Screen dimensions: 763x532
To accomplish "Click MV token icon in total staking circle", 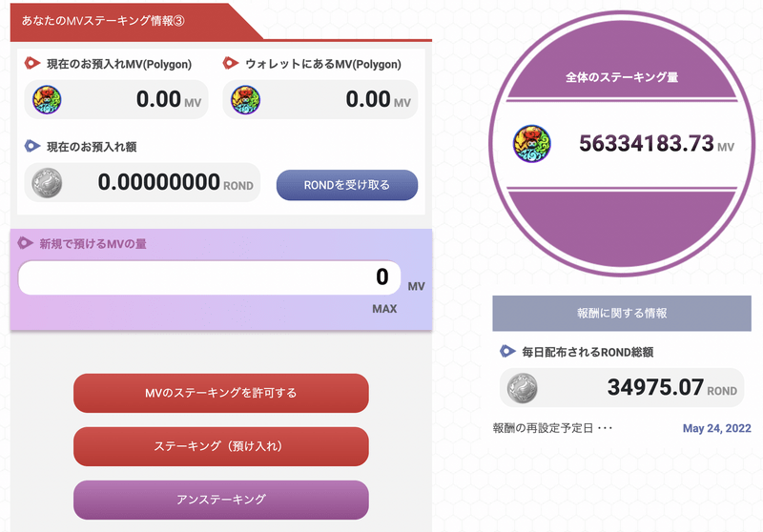I will coord(529,144).
